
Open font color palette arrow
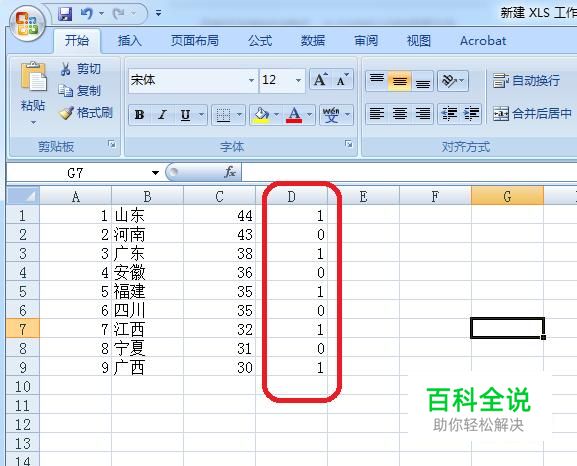pos(310,115)
